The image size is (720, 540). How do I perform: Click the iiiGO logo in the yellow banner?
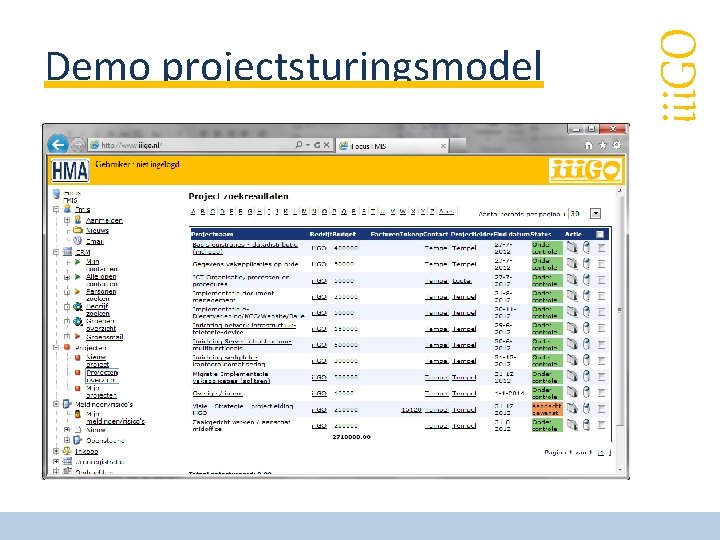pyautogui.click(x=585, y=170)
